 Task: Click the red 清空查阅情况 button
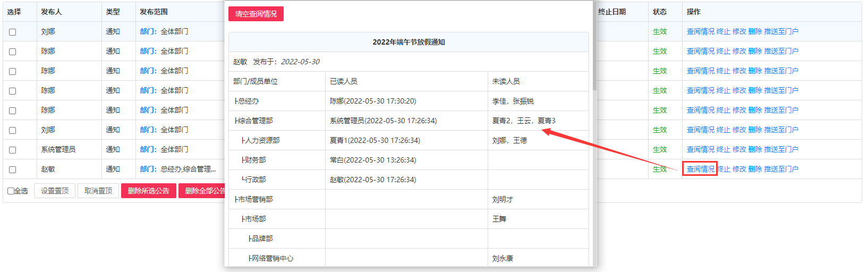pyautogui.click(x=256, y=14)
